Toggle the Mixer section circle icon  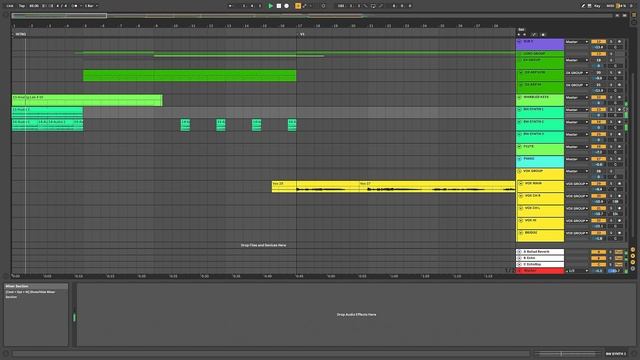pos(633,262)
